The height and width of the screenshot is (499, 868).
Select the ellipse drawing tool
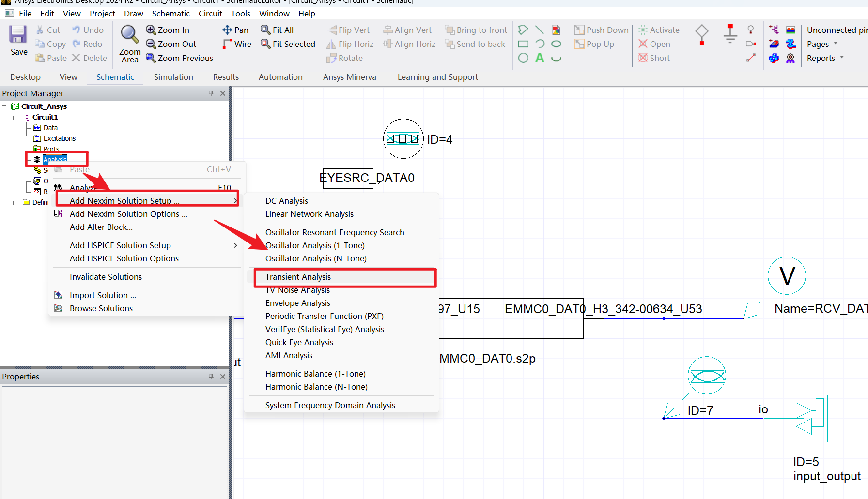click(556, 44)
